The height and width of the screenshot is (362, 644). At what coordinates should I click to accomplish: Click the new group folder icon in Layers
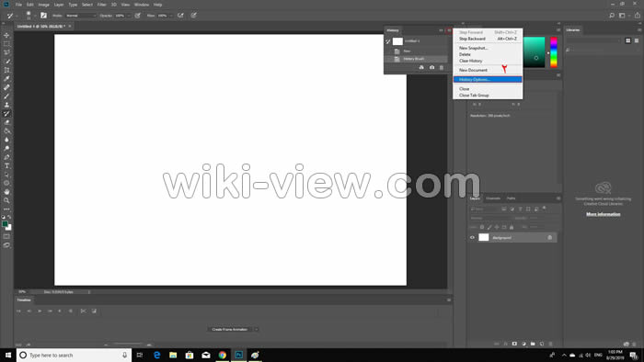pos(533,344)
